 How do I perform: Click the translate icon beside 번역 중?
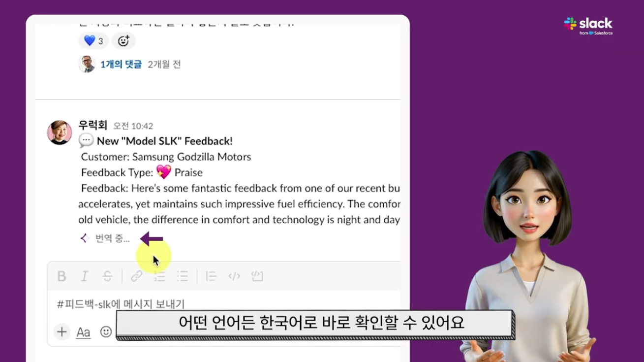[84, 238]
